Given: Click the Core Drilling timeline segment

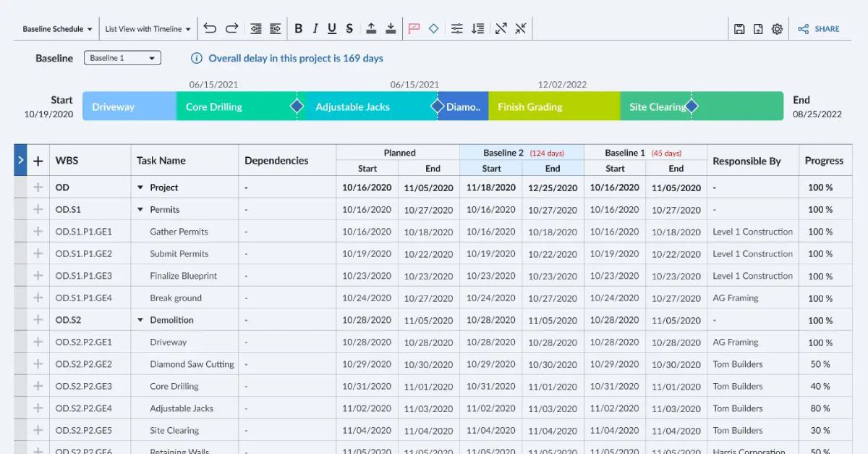Looking at the screenshot, I should pos(236,106).
